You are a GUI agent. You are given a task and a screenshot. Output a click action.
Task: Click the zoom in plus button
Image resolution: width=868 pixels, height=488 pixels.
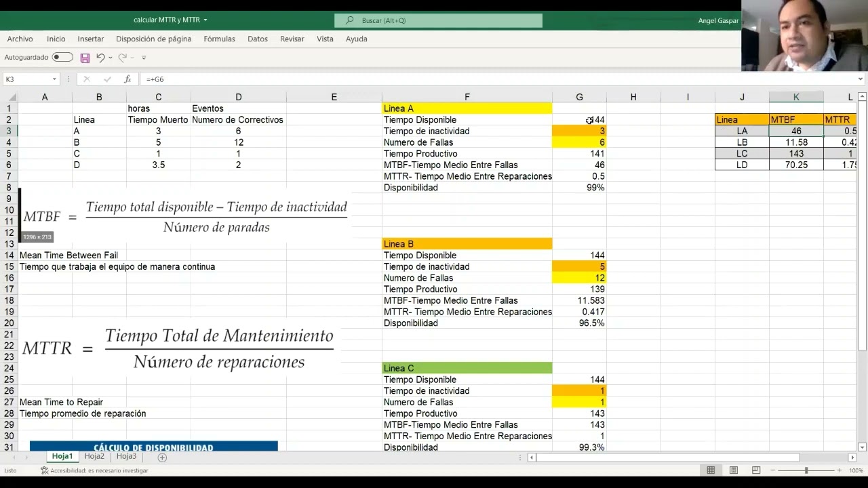tap(840, 470)
